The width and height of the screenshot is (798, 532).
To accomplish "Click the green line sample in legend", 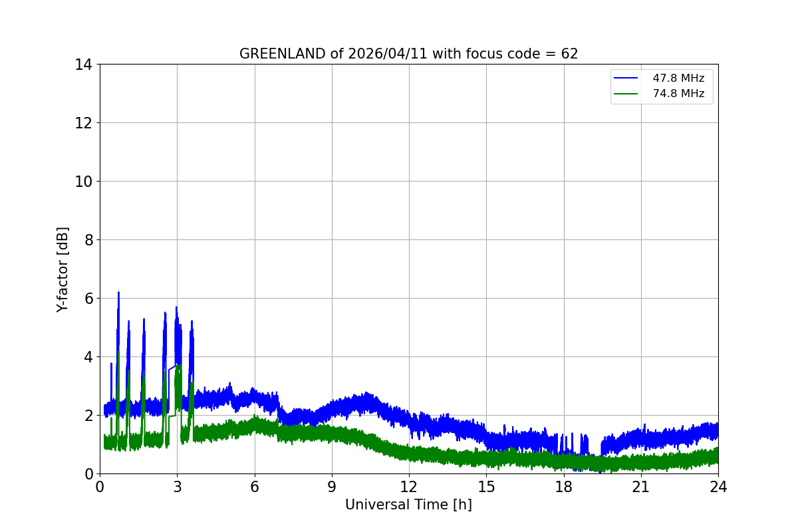I will (x=626, y=94).
